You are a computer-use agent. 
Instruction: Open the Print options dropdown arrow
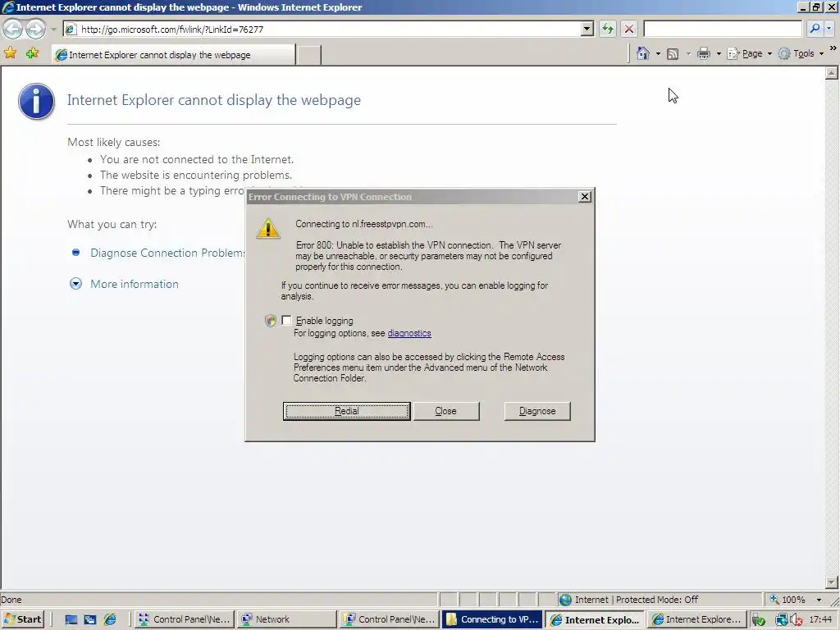[719, 53]
